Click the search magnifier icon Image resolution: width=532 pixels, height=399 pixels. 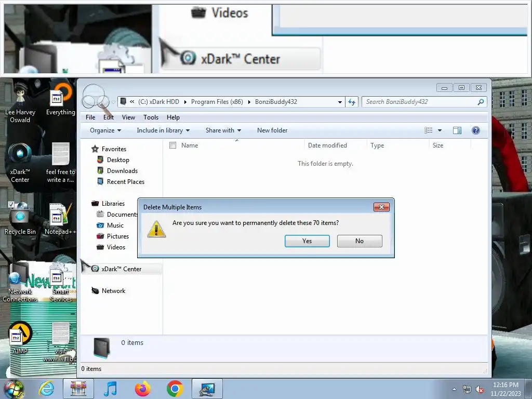click(481, 102)
